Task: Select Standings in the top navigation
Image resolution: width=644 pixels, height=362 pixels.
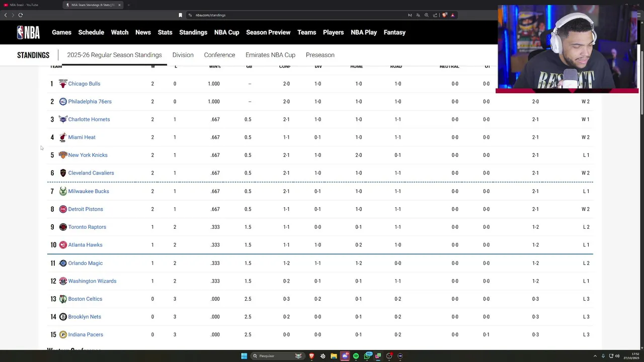Action: click(x=193, y=32)
